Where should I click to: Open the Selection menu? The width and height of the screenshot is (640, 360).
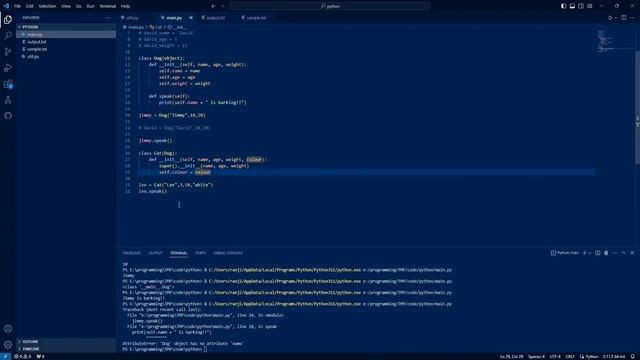[x=47, y=6]
